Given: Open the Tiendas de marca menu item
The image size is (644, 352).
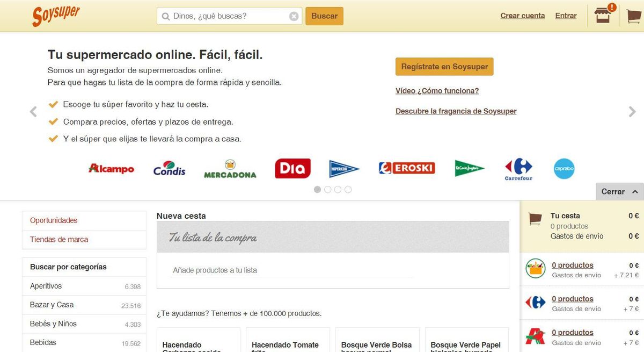Looking at the screenshot, I should click(84, 240).
